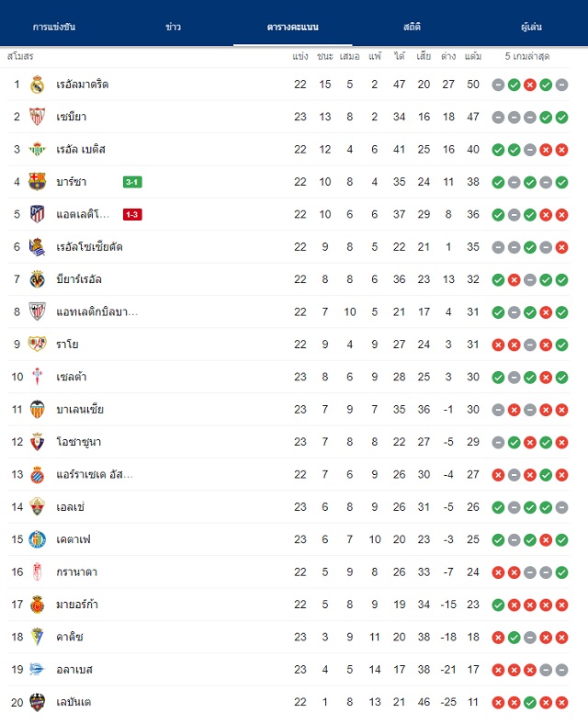Click the Valencia bat crest icon

tap(37, 410)
